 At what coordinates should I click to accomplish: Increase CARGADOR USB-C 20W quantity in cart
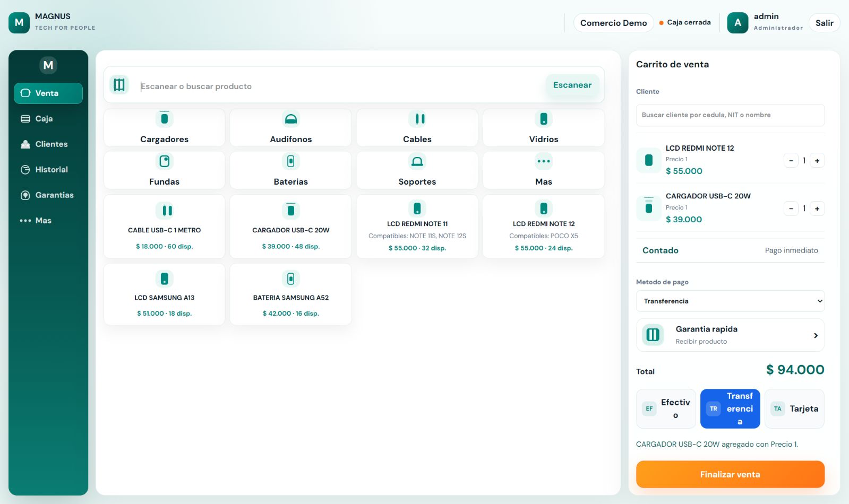(x=817, y=208)
